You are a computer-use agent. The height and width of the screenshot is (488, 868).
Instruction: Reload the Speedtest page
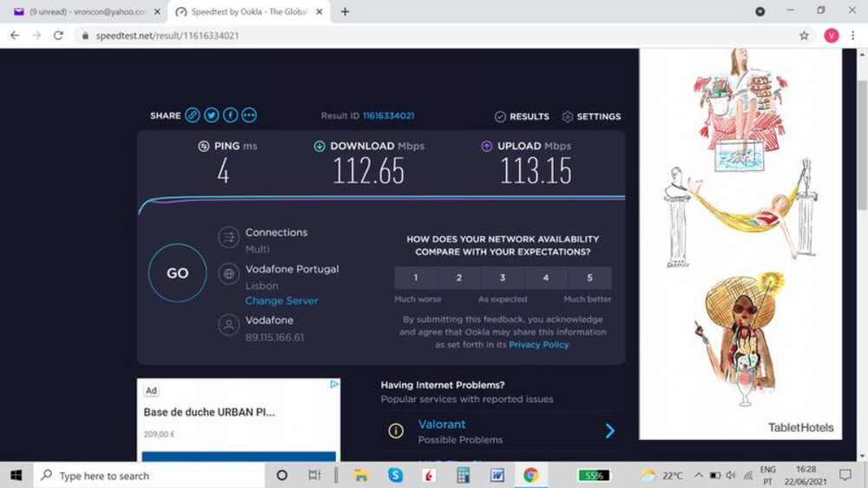click(x=58, y=36)
